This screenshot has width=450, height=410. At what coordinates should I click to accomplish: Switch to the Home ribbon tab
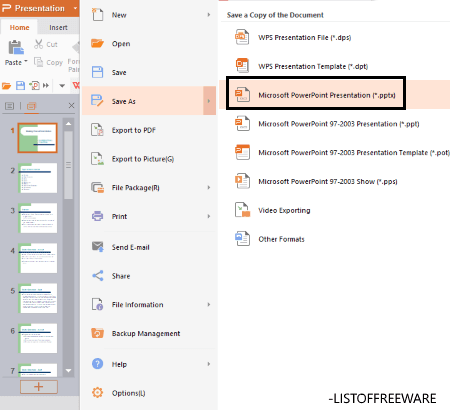pyautogui.click(x=19, y=27)
